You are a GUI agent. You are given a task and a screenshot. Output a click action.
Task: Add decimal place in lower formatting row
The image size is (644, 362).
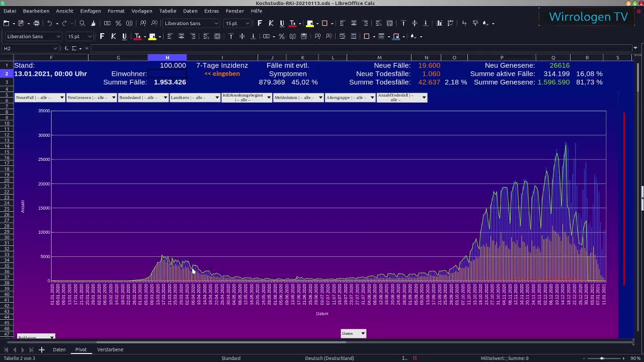pyautogui.click(x=317, y=36)
